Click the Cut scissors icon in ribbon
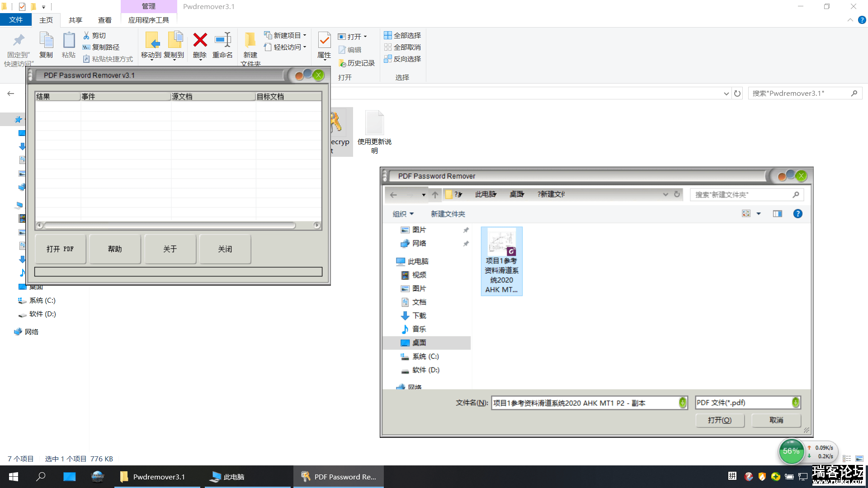This screenshot has width=868, height=488. [x=86, y=35]
